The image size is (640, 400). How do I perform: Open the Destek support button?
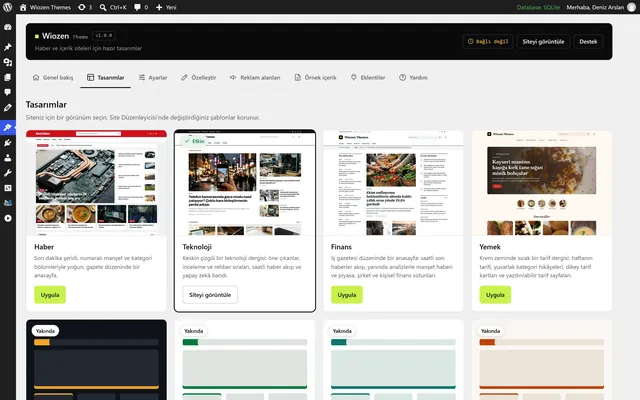click(588, 42)
